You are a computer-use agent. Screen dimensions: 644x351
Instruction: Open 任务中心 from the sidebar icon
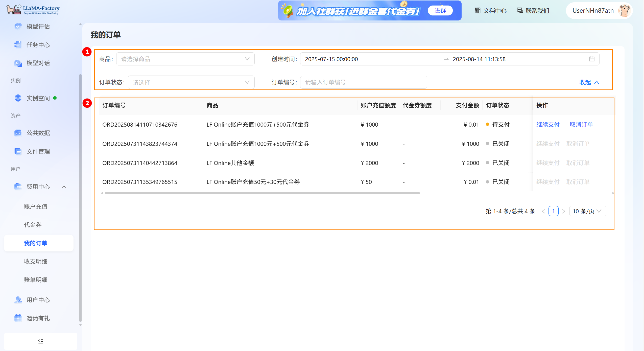click(18, 45)
